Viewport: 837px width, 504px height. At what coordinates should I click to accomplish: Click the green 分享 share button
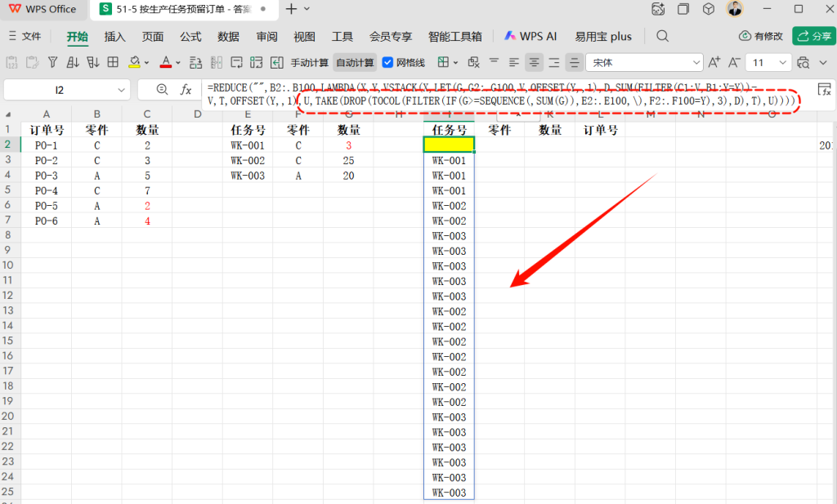[x=814, y=36]
